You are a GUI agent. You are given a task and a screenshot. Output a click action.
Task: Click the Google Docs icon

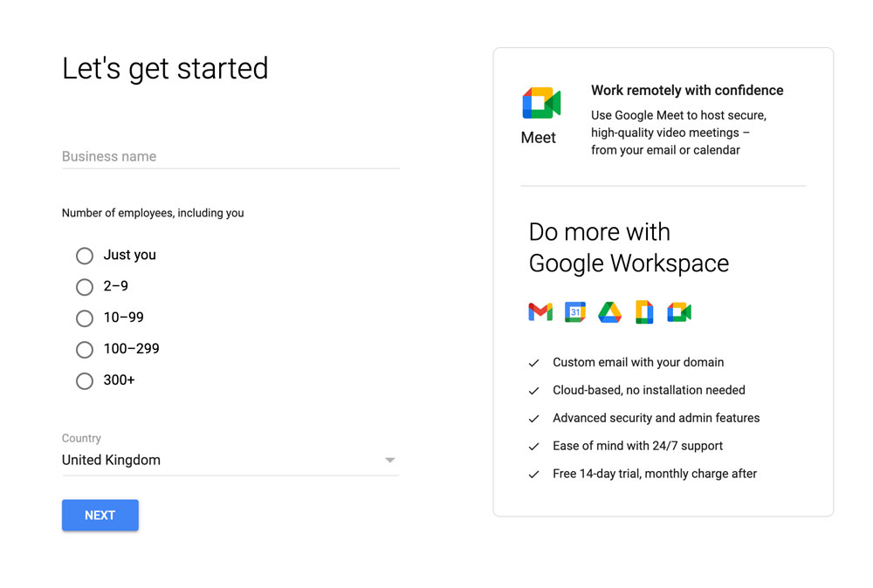(644, 312)
